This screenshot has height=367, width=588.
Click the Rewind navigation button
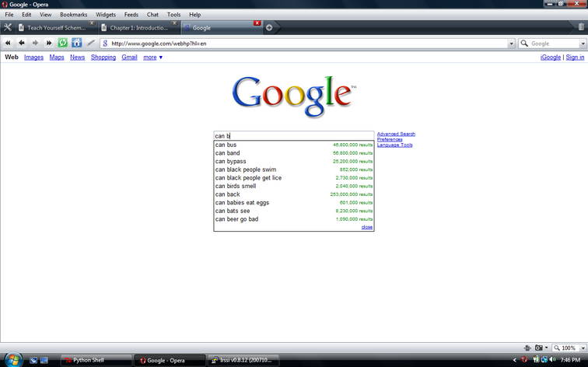click(9, 43)
